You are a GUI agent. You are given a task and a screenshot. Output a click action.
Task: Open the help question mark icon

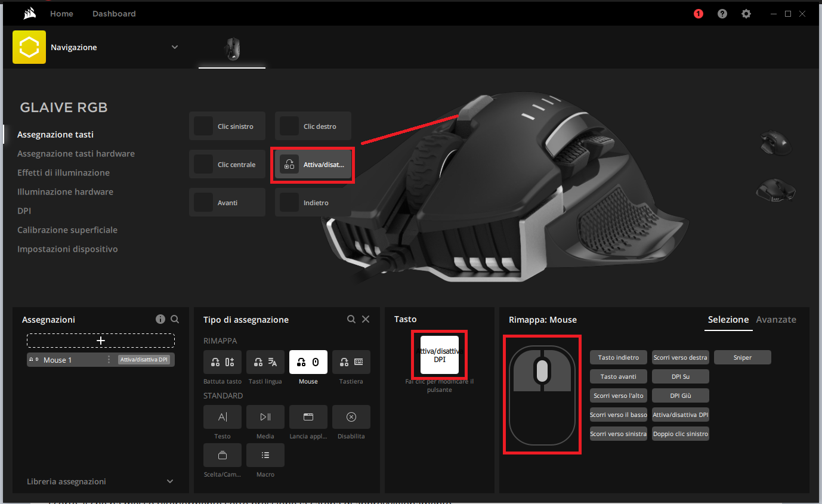722,14
